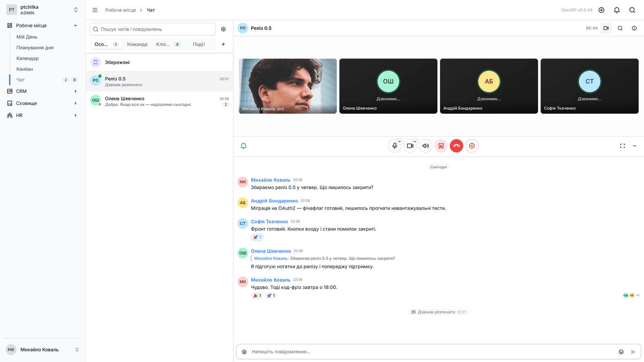Expand the CRM sidebar section
Screen dimensions: 644x362
pos(42,91)
